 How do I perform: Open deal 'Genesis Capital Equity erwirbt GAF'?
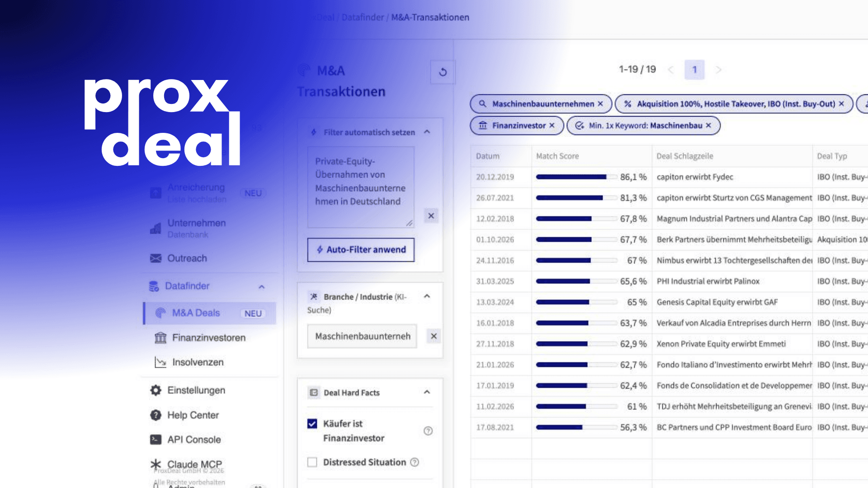point(717,302)
